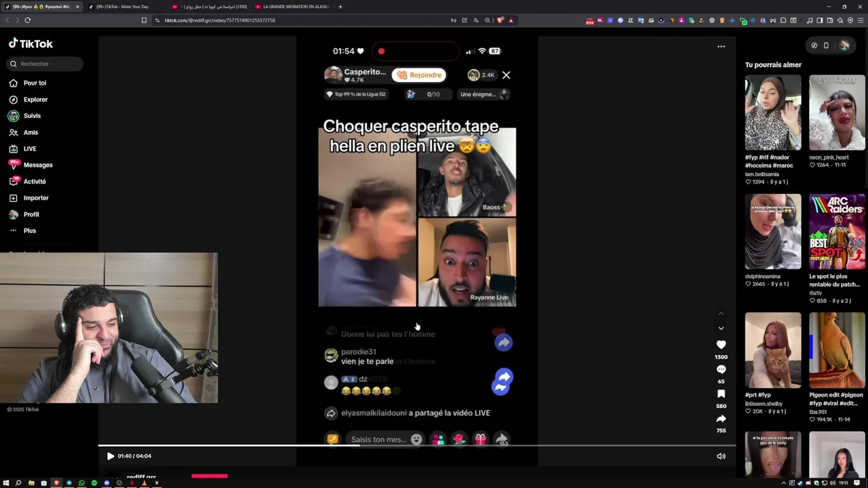Focus the Rechercher search field
Image resolution: width=868 pixels, height=488 pixels.
pyautogui.click(x=45, y=64)
